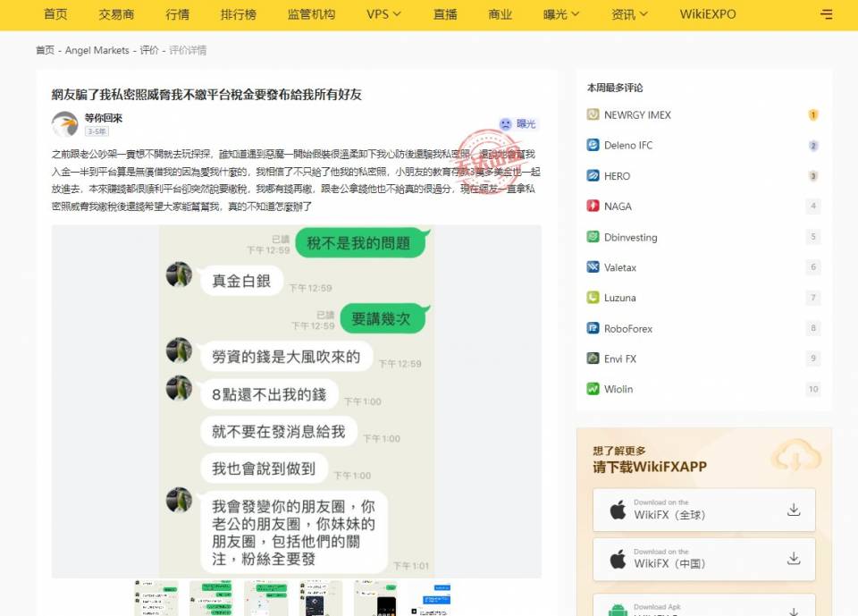This screenshot has width=858, height=616.
Task: Select the third chat screenshot thumbnail
Action: tap(266, 598)
